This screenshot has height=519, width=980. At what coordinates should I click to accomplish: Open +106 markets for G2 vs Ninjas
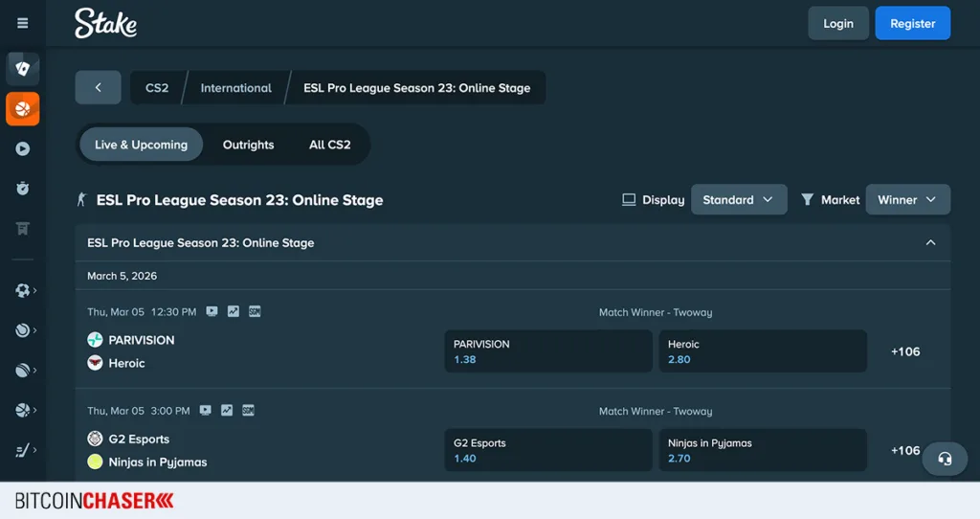point(905,450)
